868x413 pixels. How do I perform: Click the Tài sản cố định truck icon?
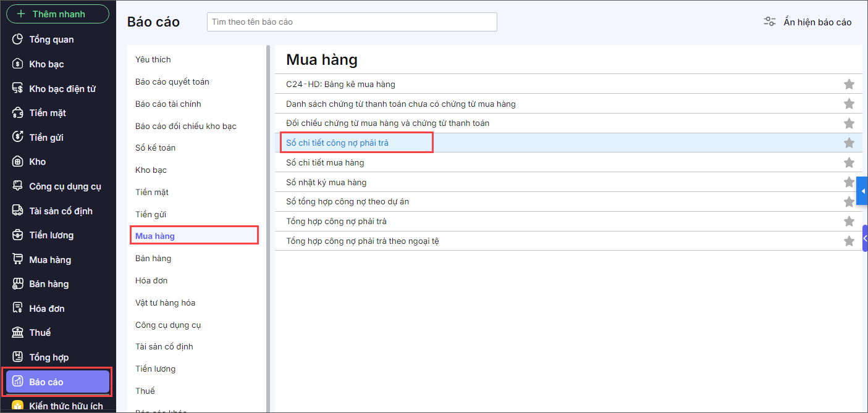(18, 211)
